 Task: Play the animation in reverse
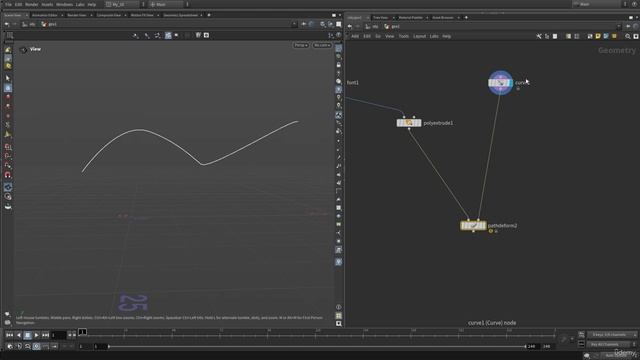coord(18,335)
